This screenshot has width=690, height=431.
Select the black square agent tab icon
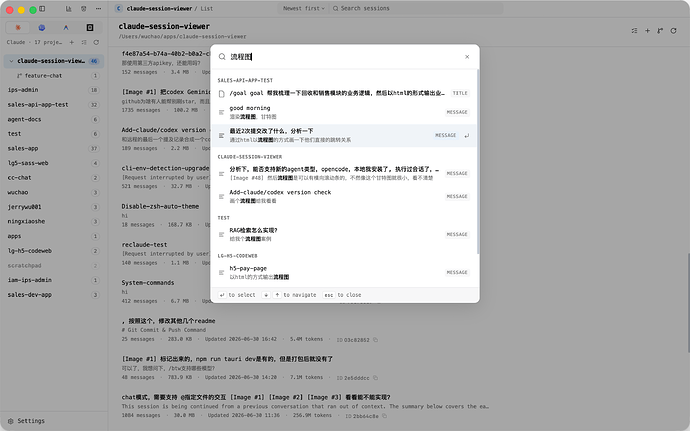[90, 27]
